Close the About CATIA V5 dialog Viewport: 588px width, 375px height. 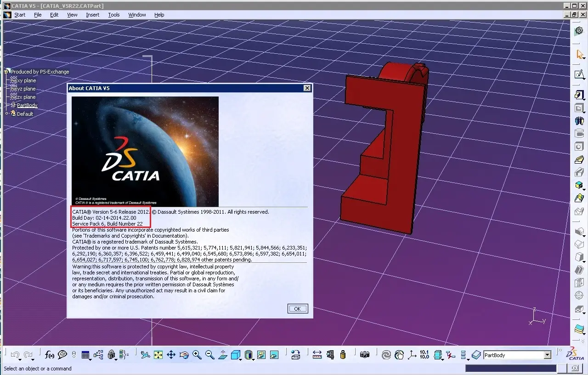point(307,88)
